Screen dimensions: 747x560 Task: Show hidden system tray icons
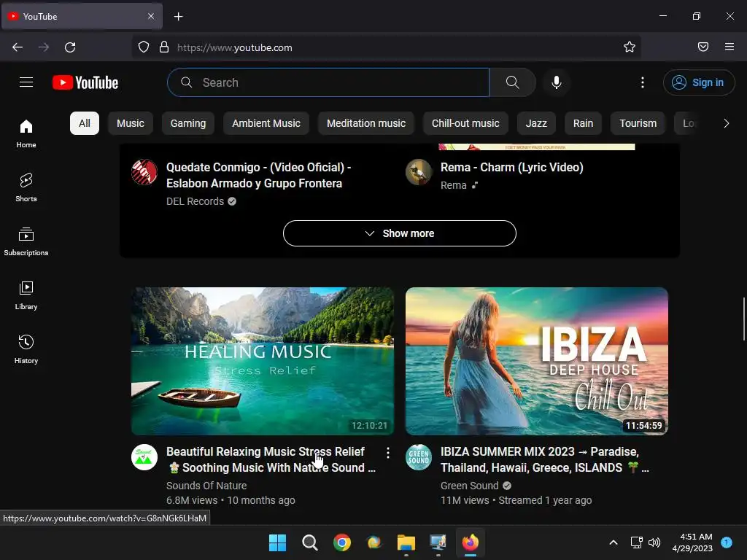click(614, 542)
